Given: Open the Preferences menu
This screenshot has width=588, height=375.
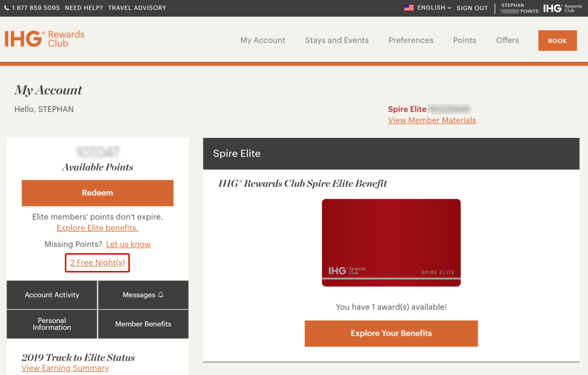Looking at the screenshot, I should 411,40.
